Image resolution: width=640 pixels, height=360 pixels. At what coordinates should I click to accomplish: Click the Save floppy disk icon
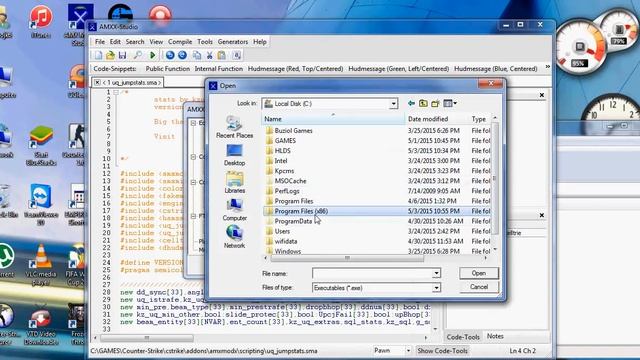pyautogui.click(x=122, y=55)
